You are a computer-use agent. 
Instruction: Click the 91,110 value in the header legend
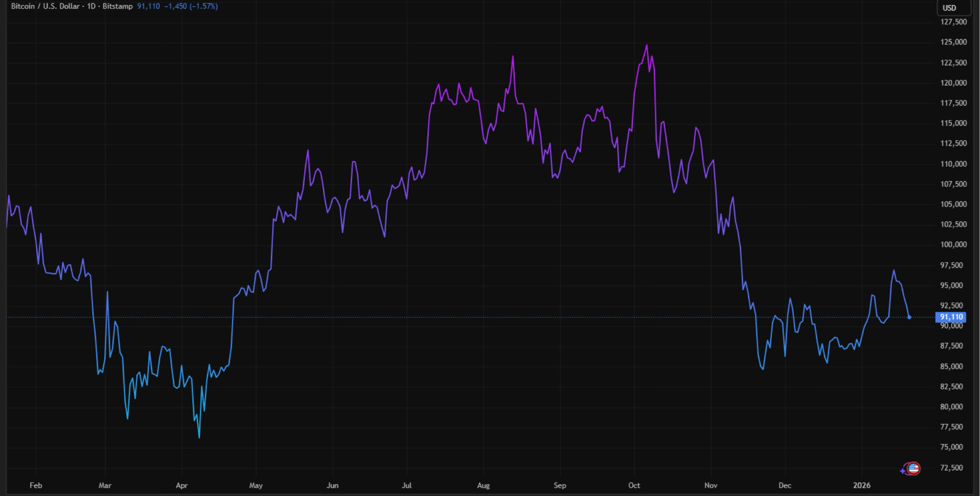click(148, 6)
